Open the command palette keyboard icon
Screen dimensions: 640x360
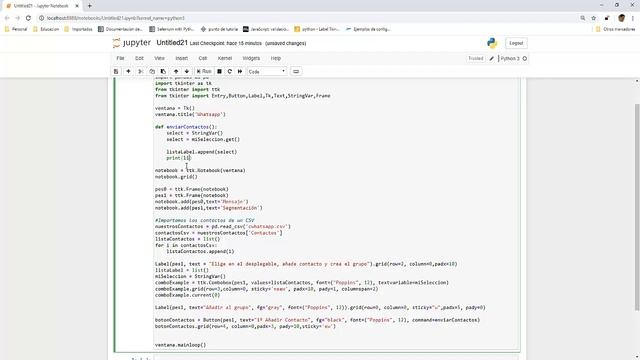[x=296, y=71]
